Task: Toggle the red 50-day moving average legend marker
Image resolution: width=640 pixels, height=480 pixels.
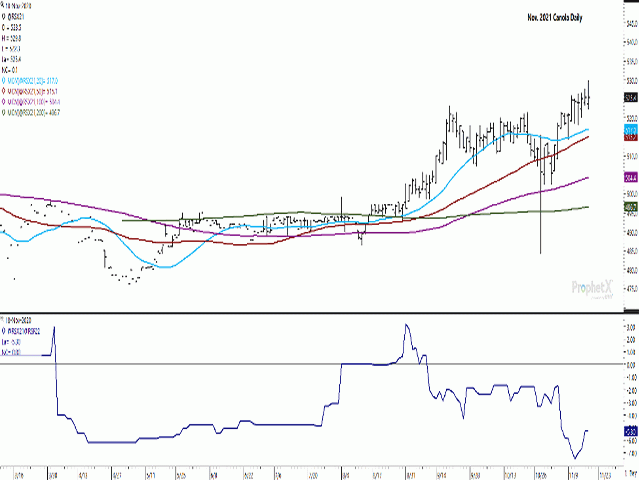Action: 4,91
